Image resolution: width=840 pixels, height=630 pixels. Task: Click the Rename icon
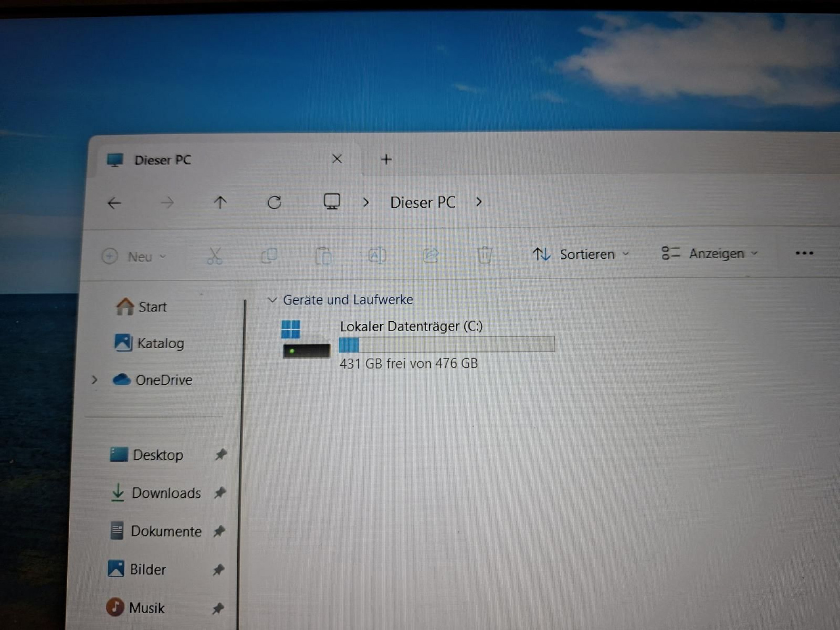[x=377, y=255]
